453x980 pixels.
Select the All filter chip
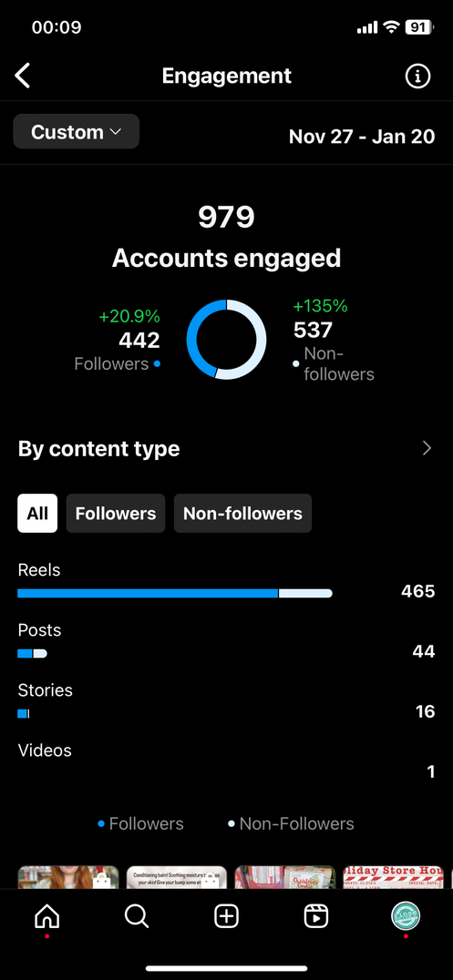point(37,513)
